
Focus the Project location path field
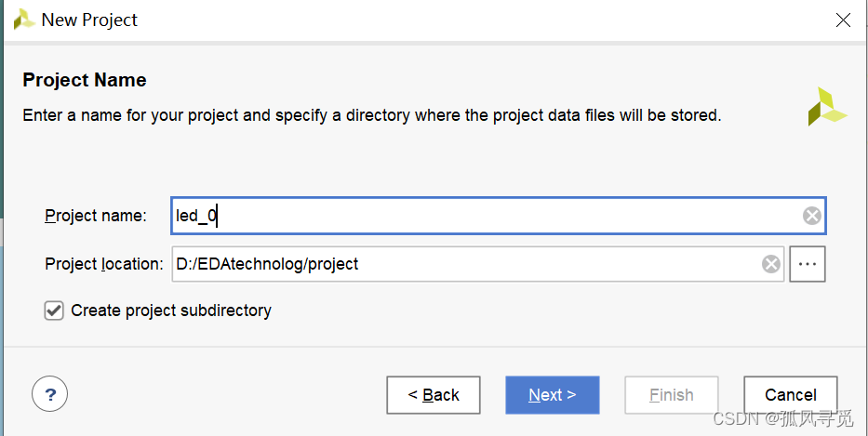pyautogui.click(x=465, y=264)
